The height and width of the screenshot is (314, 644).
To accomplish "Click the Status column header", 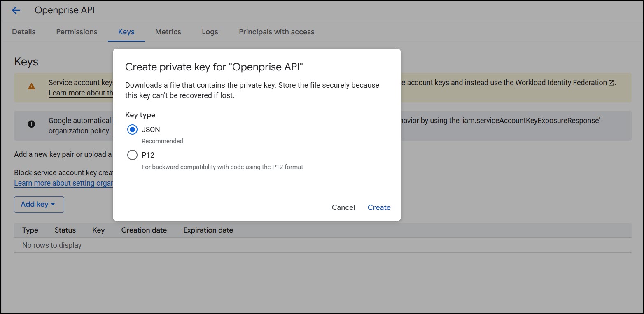I will 65,230.
